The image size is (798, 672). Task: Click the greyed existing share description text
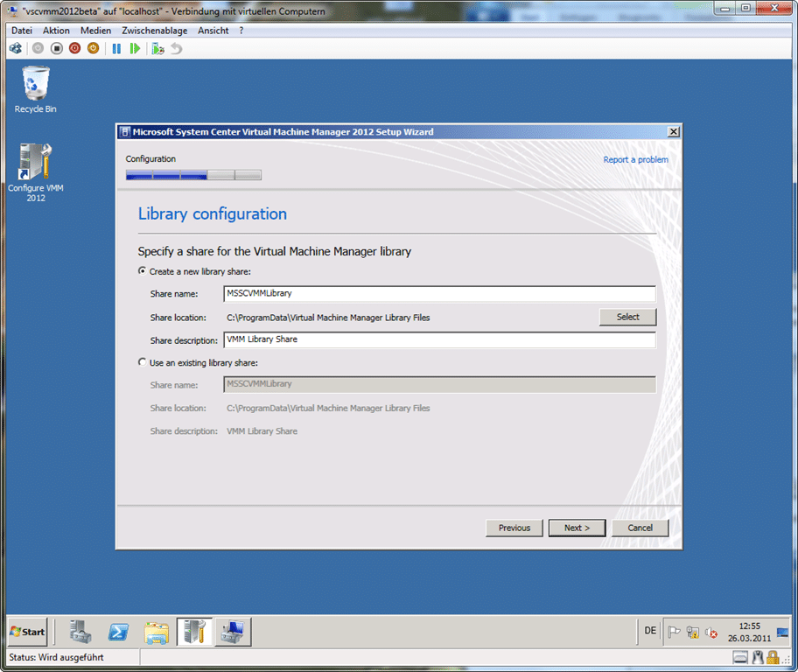262,431
